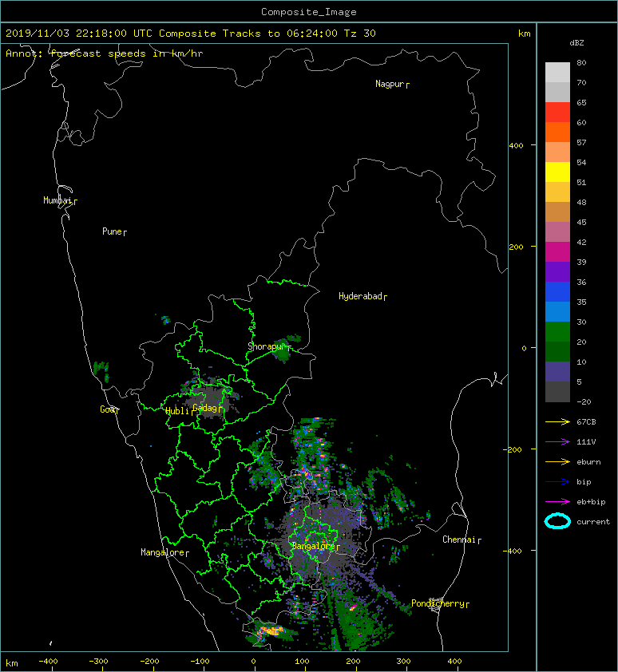Click the 'Mangalore' city label
Image resolution: width=618 pixels, height=672 pixels.
pyautogui.click(x=163, y=552)
